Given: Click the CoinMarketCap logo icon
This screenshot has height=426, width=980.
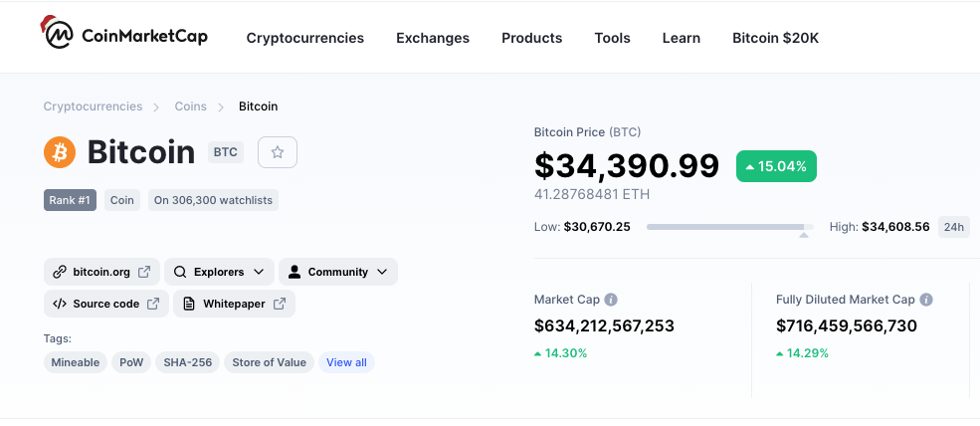Looking at the screenshot, I should [x=58, y=33].
